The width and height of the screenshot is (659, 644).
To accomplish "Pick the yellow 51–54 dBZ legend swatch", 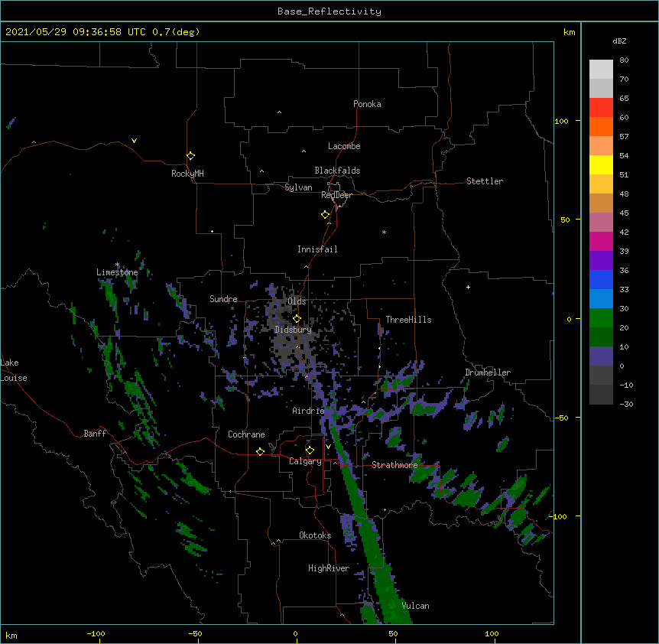I will [x=601, y=164].
